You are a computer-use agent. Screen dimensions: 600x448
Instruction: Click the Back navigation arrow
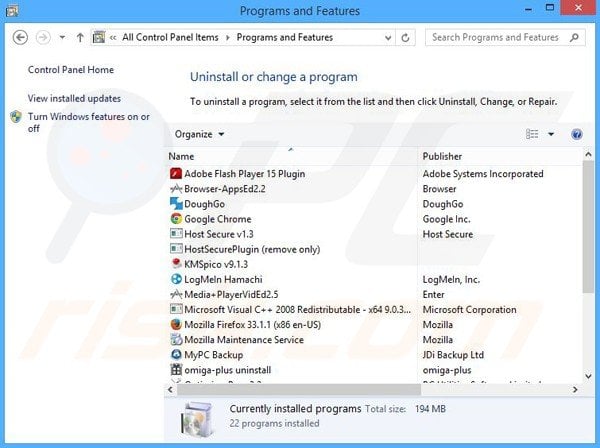click(x=20, y=37)
